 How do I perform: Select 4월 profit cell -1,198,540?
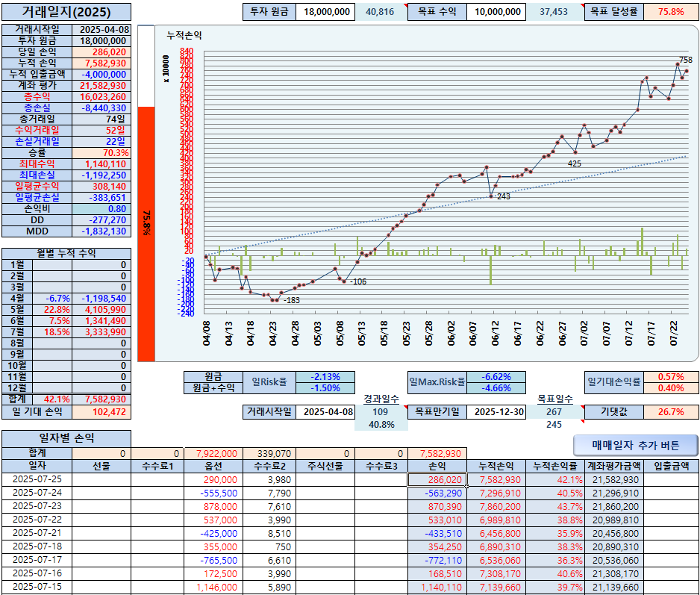pos(101,299)
